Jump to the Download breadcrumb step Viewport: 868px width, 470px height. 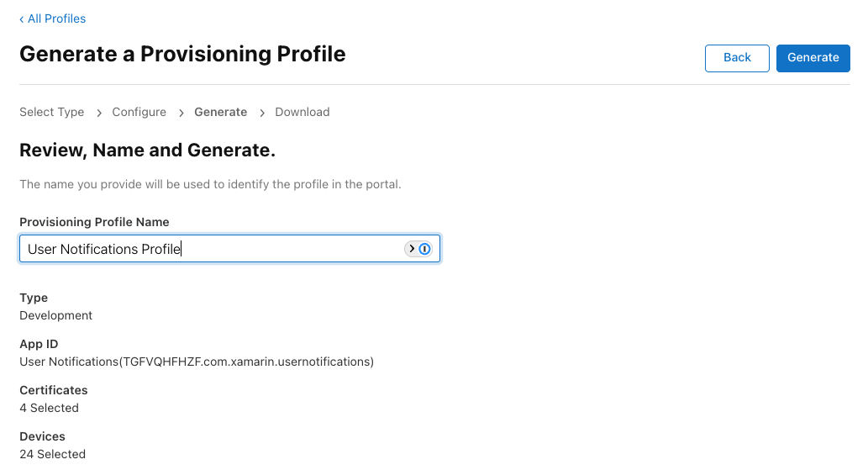click(x=302, y=112)
